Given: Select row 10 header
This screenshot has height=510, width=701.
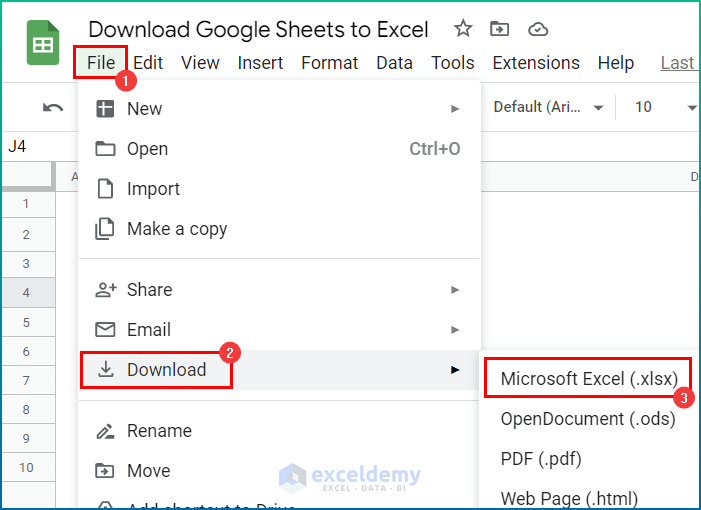Looking at the screenshot, I should click(28, 468).
